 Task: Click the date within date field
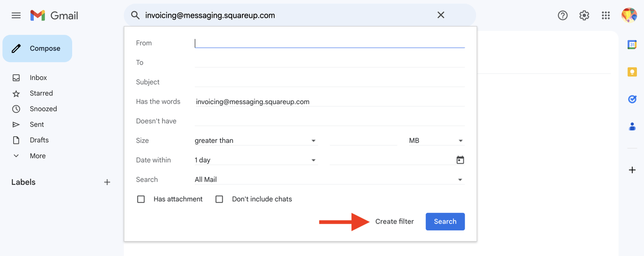point(392,160)
